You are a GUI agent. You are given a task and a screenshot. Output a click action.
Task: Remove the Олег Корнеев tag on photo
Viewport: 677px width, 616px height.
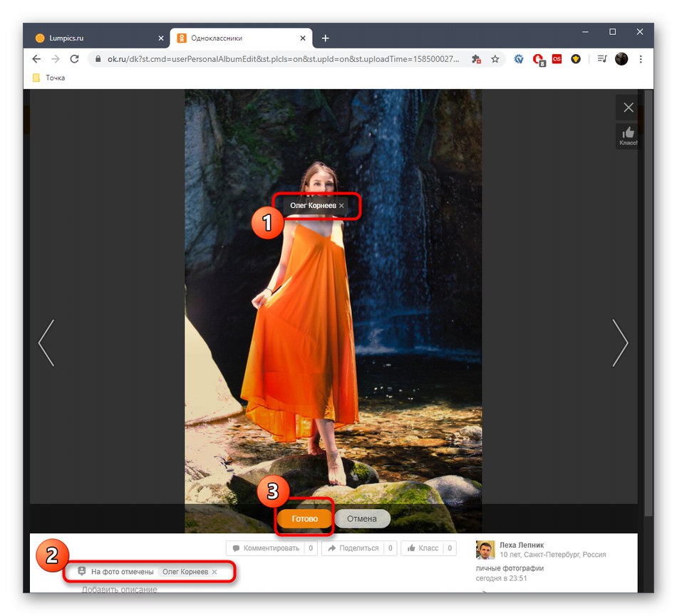[341, 206]
